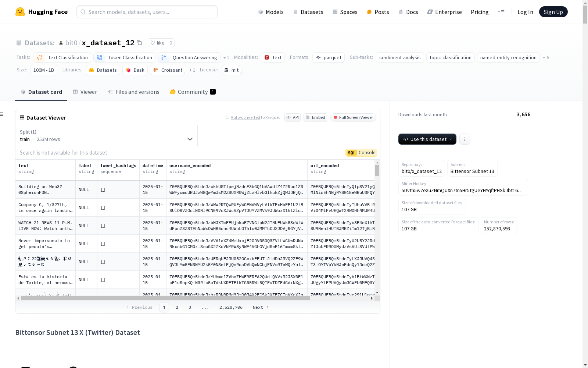Open Models in the top navigation
Image resolution: width=588 pixels, height=368 pixels.
point(271,12)
